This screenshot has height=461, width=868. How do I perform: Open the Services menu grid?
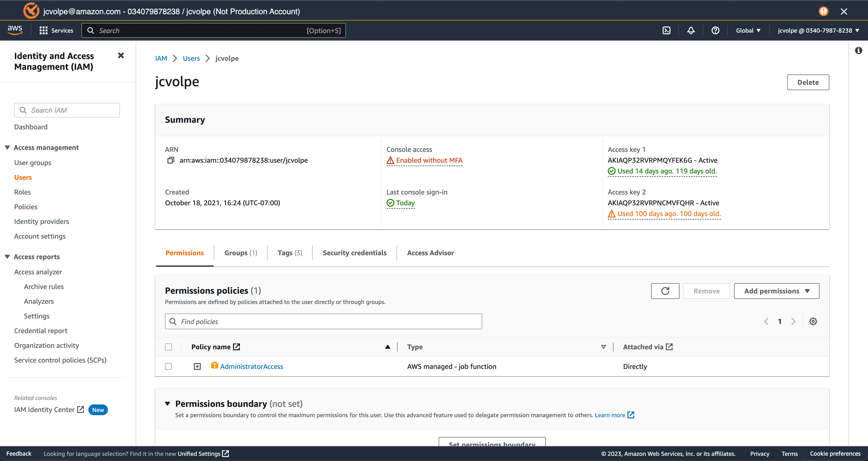(56, 30)
